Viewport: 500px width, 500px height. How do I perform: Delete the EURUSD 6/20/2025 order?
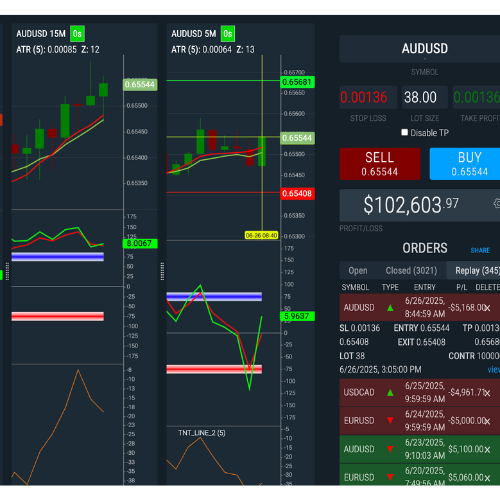[487, 478]
